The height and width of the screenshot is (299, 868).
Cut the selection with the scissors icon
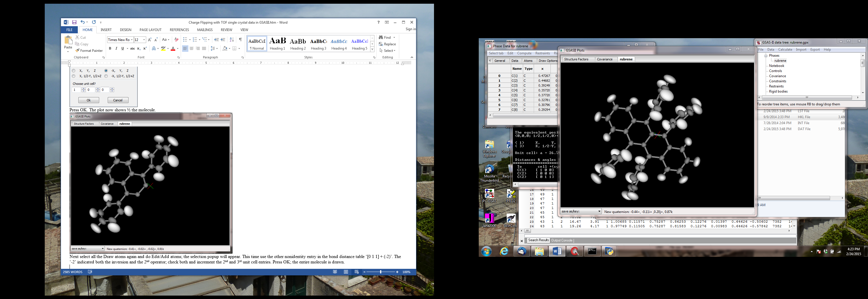pyautogui.click(x=78, y=37)
